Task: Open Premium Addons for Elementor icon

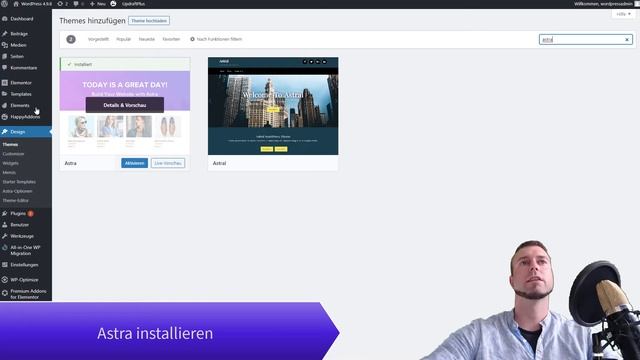Action: [x=4, y=293]
